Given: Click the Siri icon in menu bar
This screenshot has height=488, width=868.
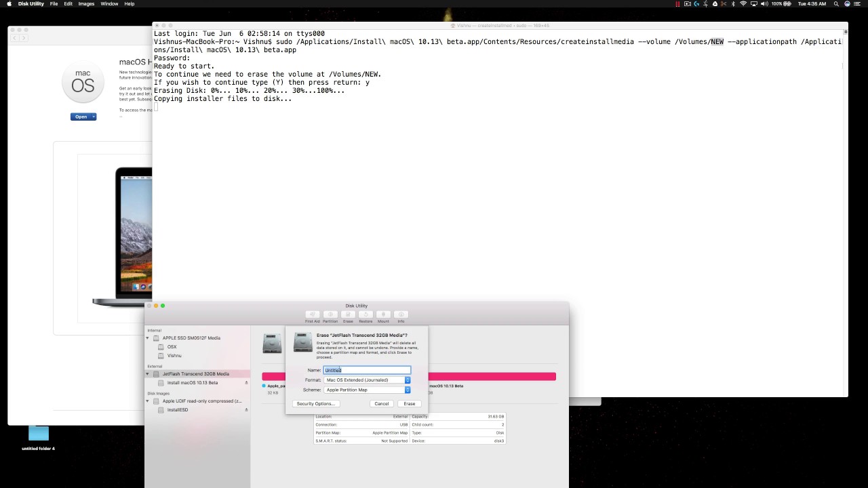Looking at the screenshot, I should (847, 4).
